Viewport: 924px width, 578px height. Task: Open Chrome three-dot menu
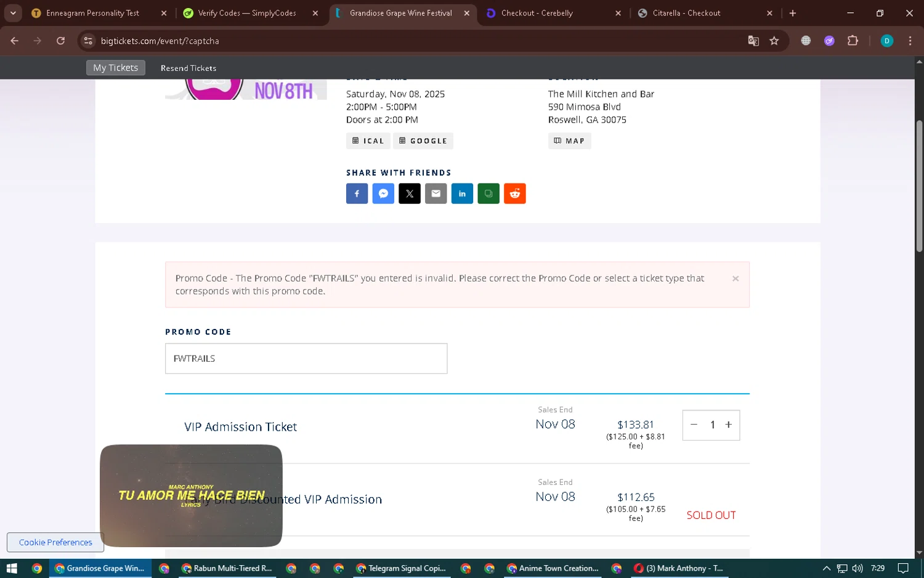click(910, 41)
